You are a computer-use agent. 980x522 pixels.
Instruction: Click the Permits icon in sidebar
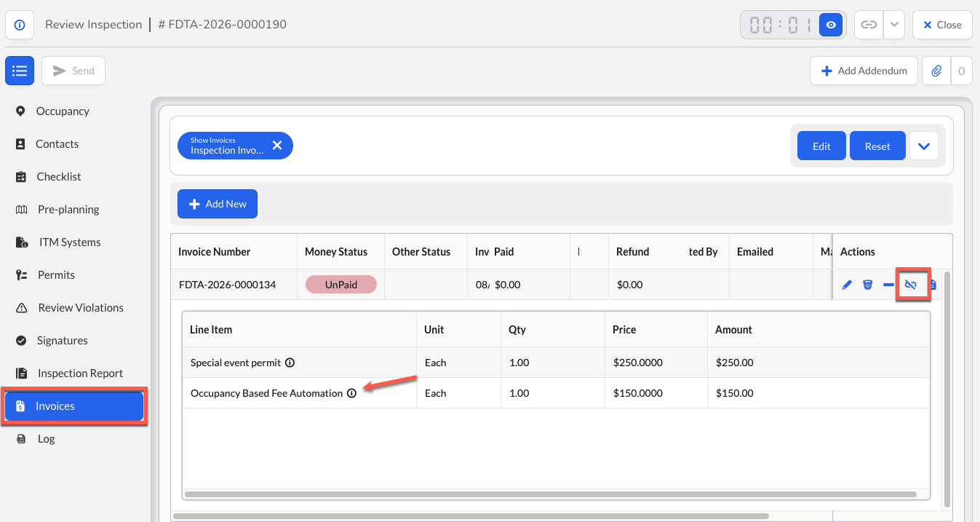point(21,274)
